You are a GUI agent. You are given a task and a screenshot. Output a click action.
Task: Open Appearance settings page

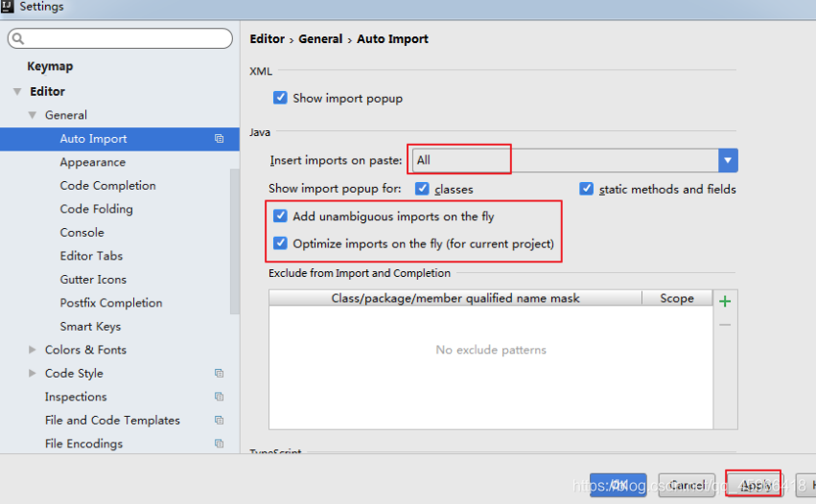[x=93, y=162]
